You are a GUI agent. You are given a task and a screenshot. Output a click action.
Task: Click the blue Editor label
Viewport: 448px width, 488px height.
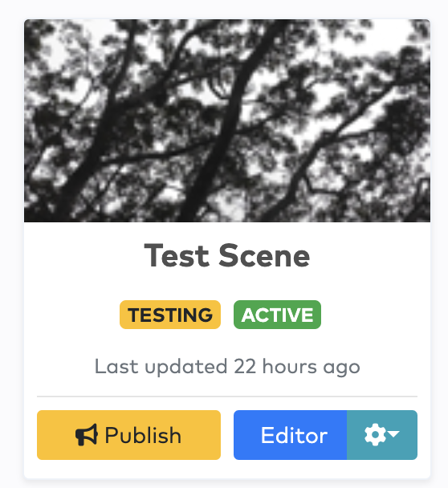[294, 435]
